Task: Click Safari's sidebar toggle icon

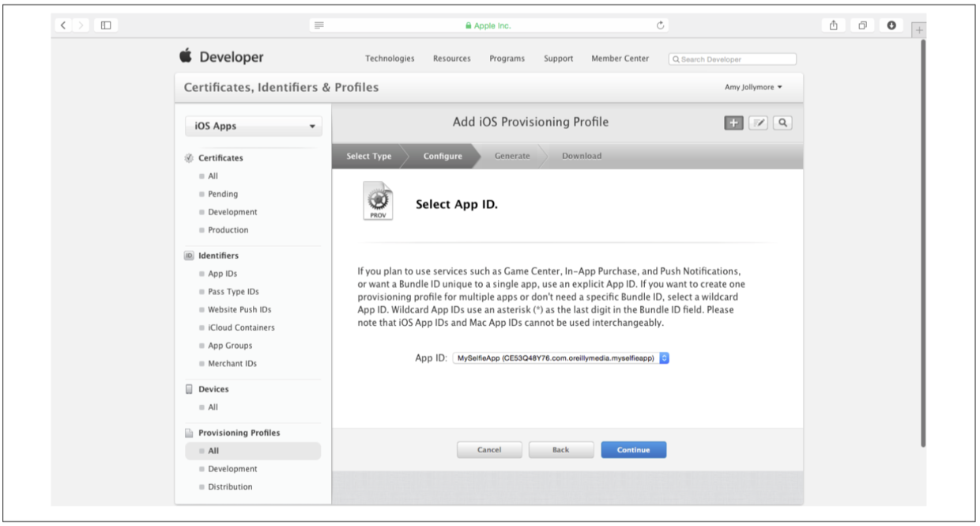Action: [104, 25]
